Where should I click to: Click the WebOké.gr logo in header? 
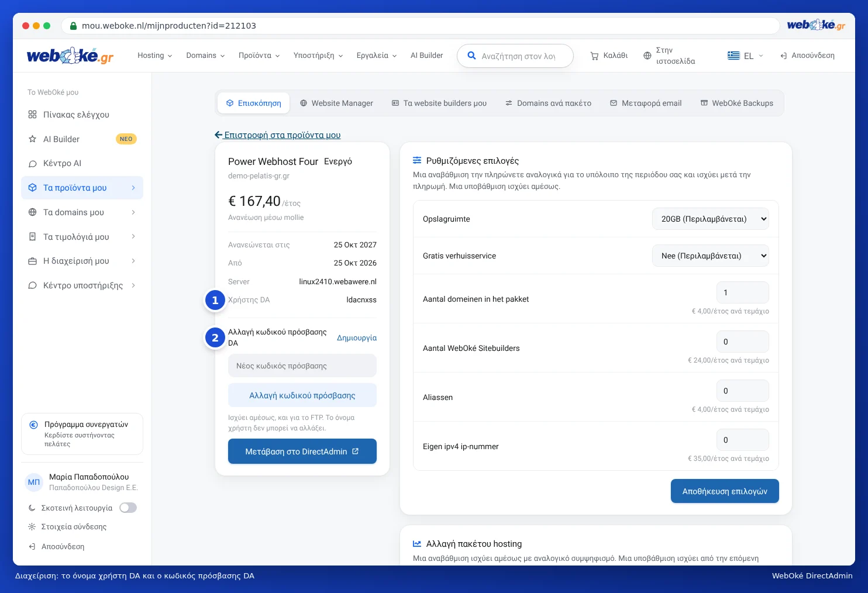[x=70, y=56]
